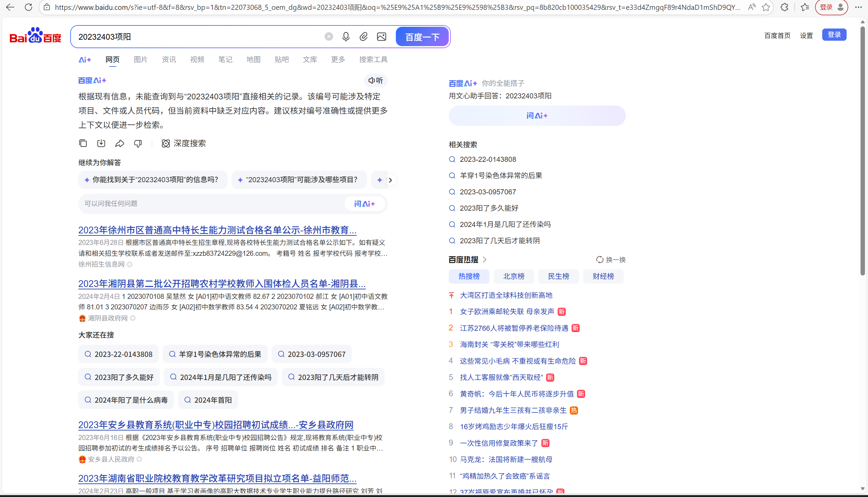Image resolution: width=868 pixels, height=497 pixels.
Task: Toggle the browser favorites star
Action: pos(766,7)
